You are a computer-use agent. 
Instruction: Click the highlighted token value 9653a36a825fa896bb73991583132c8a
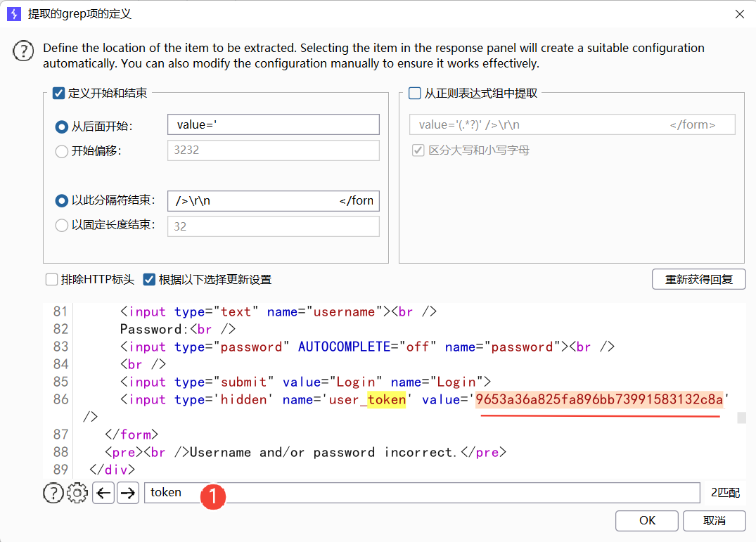click(x=599, y=399)
